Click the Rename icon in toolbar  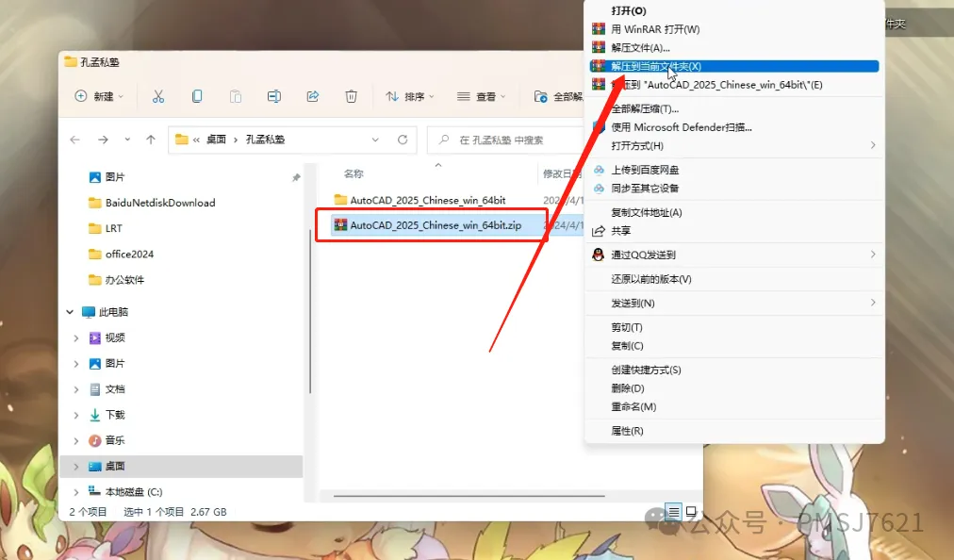click(x=273, y=96)
